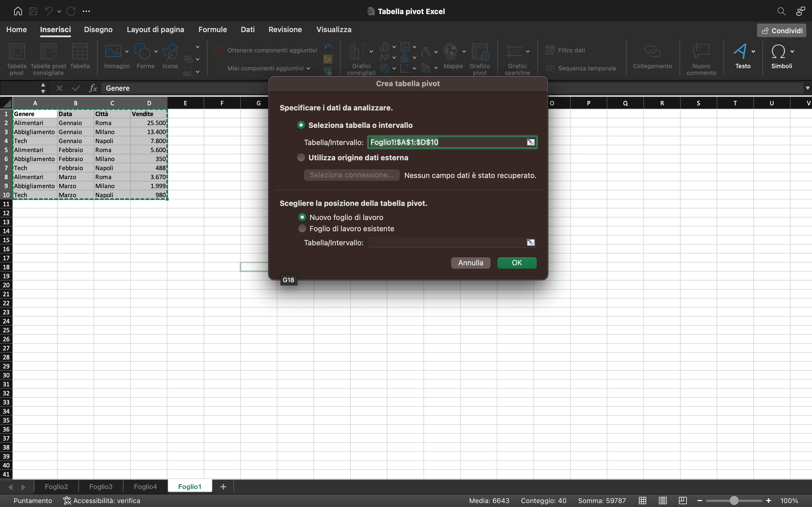Switch to the Formule ribbon tab
812x507 pixels.
[212, 30]
